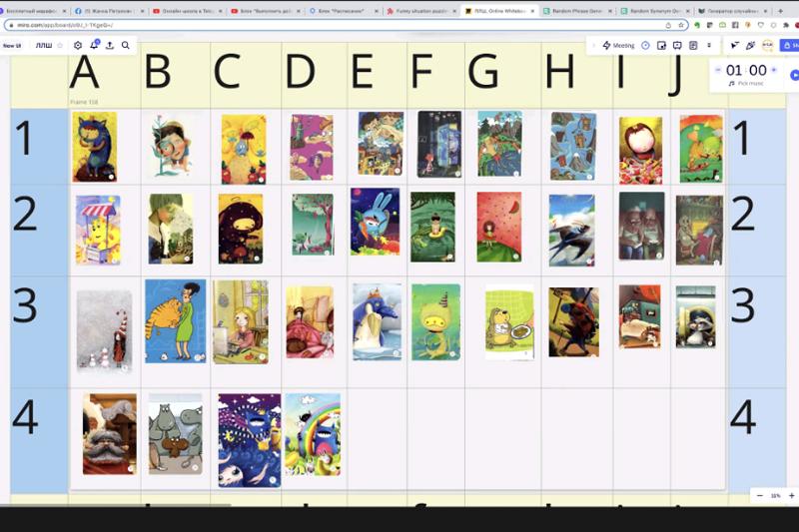Open search magnifier in board toolbar
This screenshot has height=532, width=799.
[126, 45]
